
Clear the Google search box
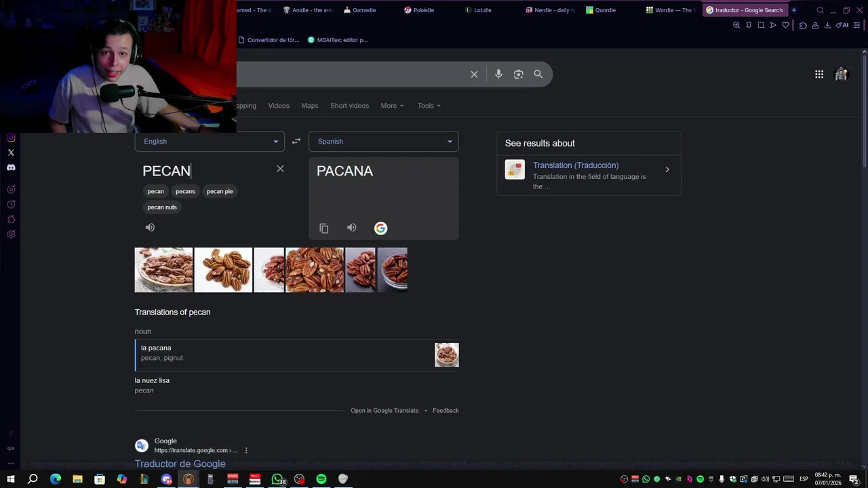474,74
